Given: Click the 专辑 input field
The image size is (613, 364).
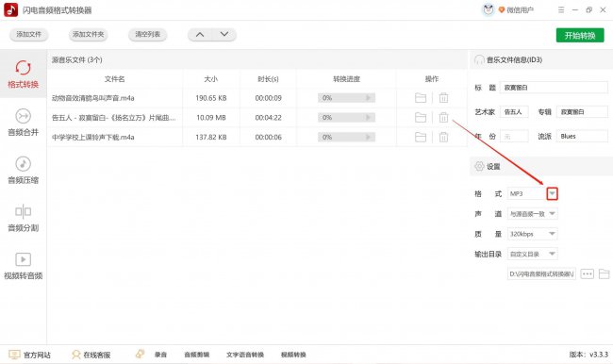Looking at the screenshot, I should (x=582, y=112).
